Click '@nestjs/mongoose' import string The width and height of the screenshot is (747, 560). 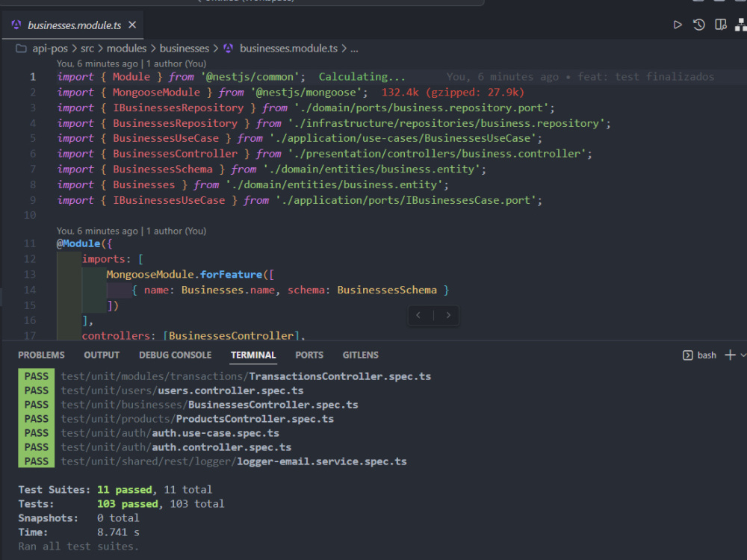[x=306, y=93]
